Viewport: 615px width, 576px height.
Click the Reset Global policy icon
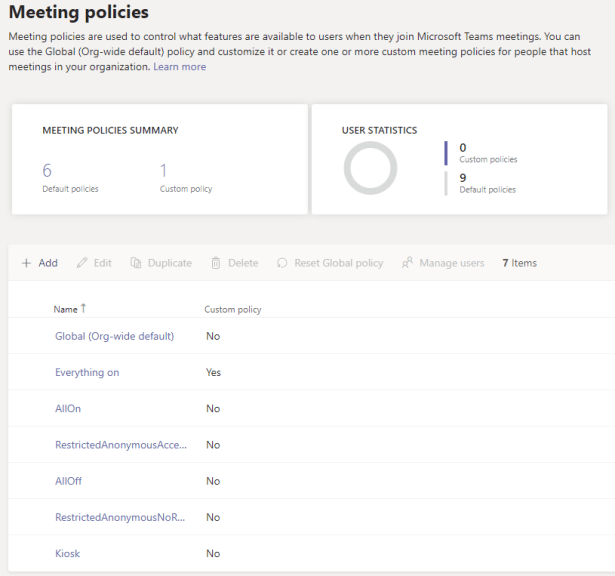click(282, 263)
